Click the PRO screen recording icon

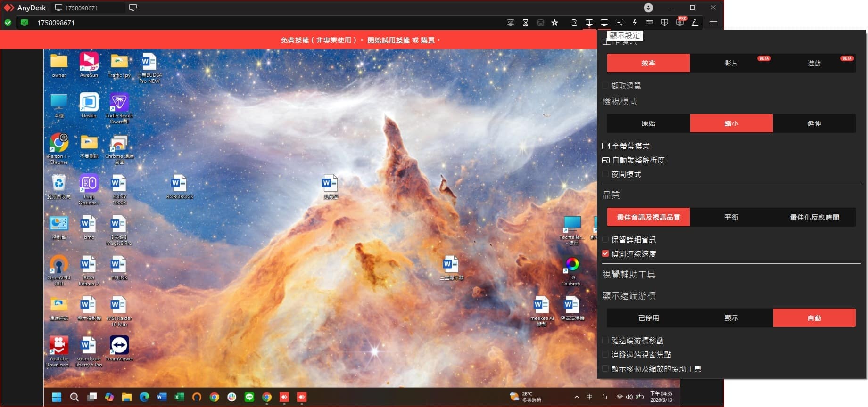(680, 22)
